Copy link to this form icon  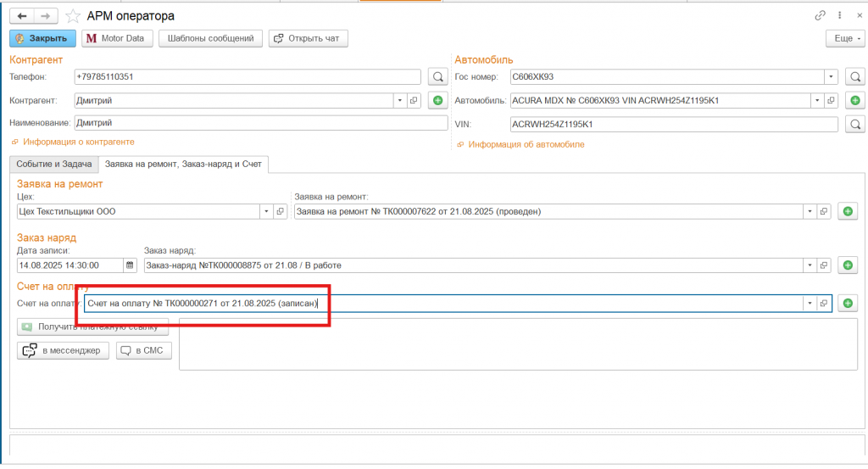pos(820,15)
